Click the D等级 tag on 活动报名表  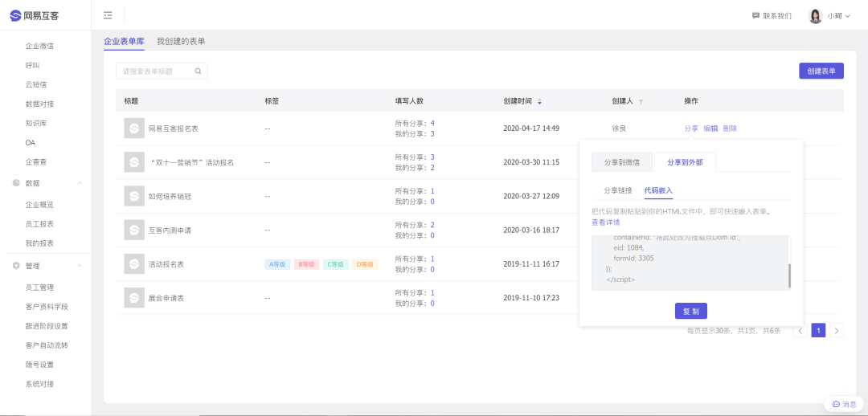[x=365, y=264]
